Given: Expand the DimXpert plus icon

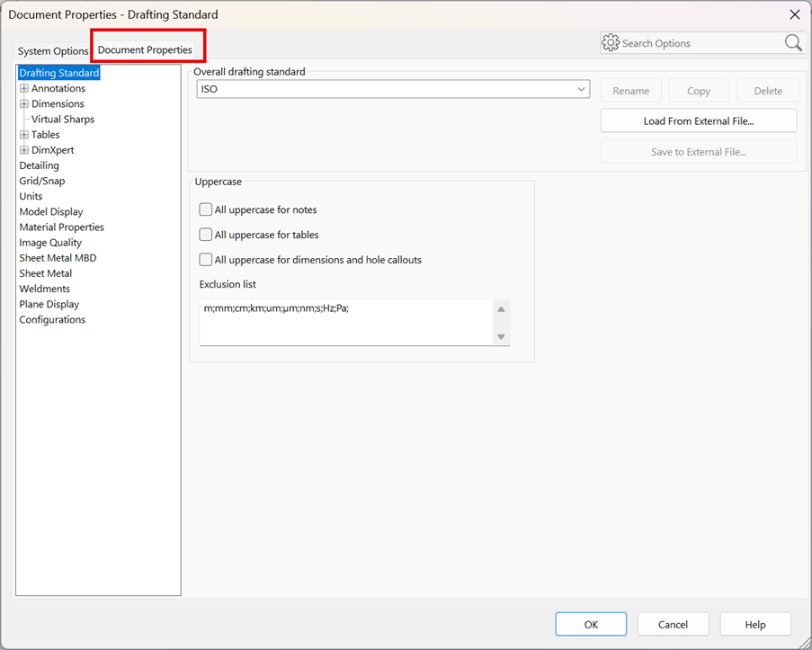Looking at the screenshot, I should (23, 150).
